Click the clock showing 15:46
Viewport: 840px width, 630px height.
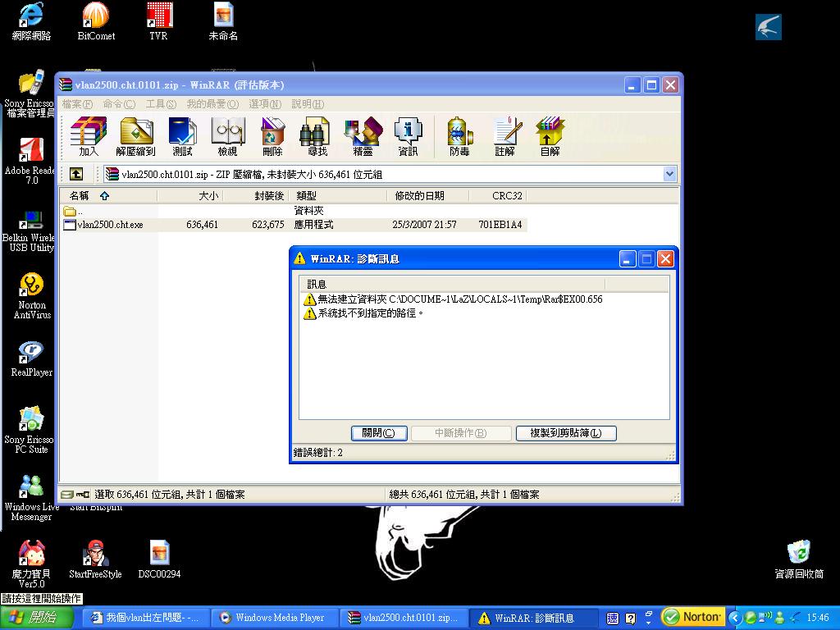(818, 618)
